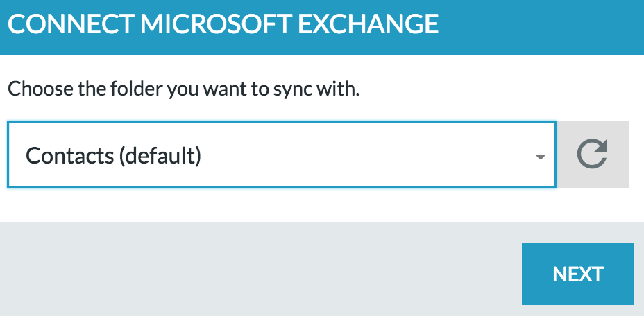Click the gray refresh button next to dropdown

pyautogui.click(x=593, y=155)
